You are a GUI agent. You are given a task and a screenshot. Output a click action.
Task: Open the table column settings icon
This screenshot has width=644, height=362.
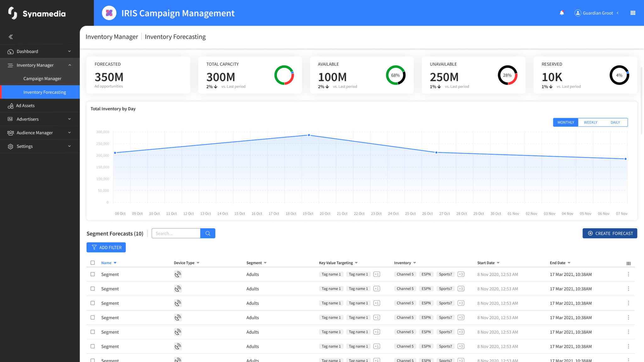pos(628,263)
